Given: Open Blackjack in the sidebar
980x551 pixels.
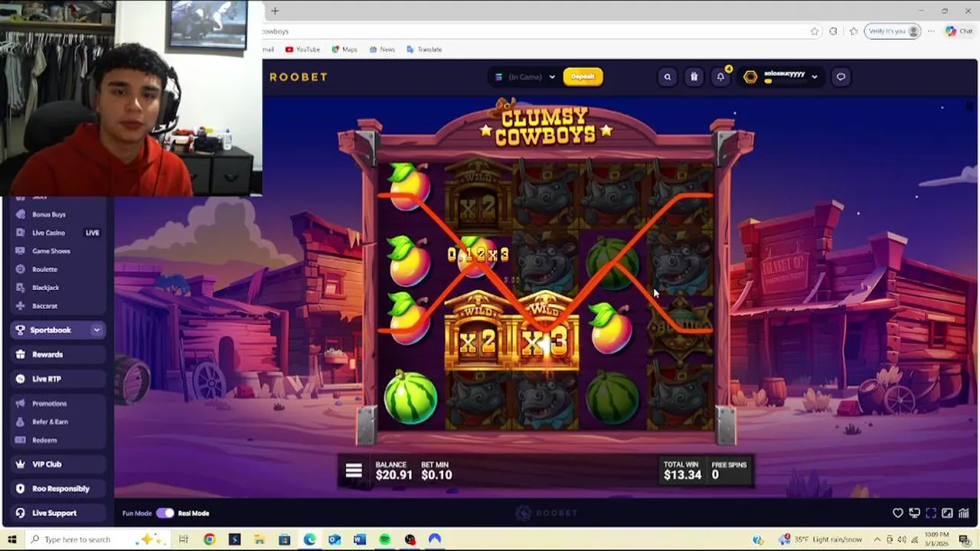Looking at the screenshot, I should (45, 288).
